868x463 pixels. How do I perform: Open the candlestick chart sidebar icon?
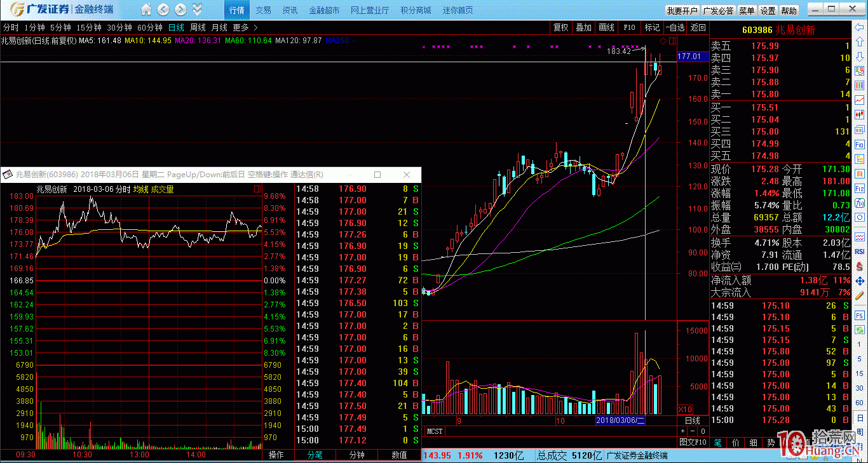(x=860, y=114)
